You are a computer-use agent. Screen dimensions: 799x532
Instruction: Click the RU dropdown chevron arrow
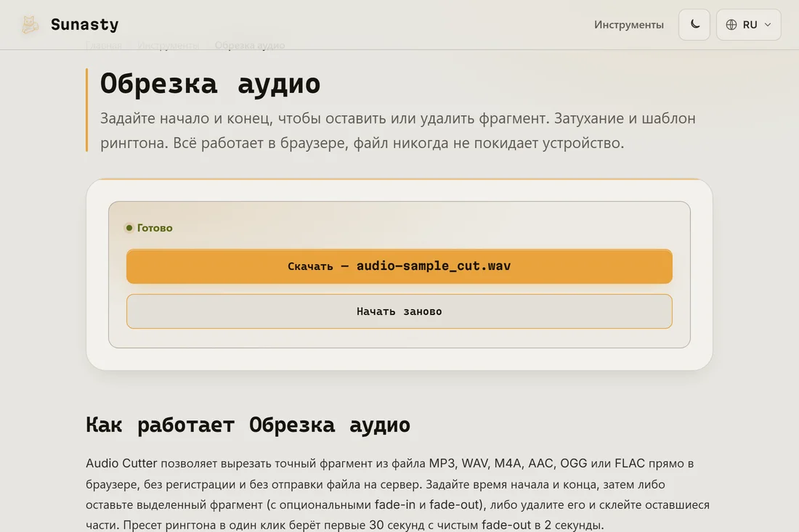pyautogui.click(x=768, y=25)
